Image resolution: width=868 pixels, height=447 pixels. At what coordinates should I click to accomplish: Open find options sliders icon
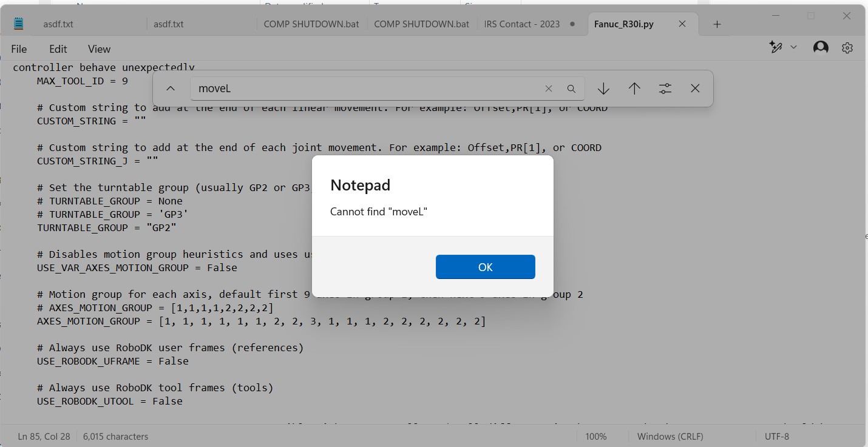[x=665, y=89]
